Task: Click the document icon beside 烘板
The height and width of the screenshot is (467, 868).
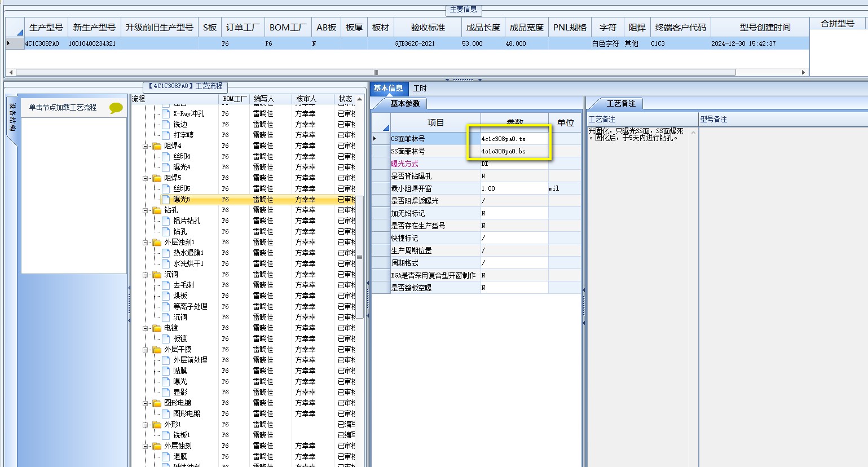Action: click(x=166, y=296)
